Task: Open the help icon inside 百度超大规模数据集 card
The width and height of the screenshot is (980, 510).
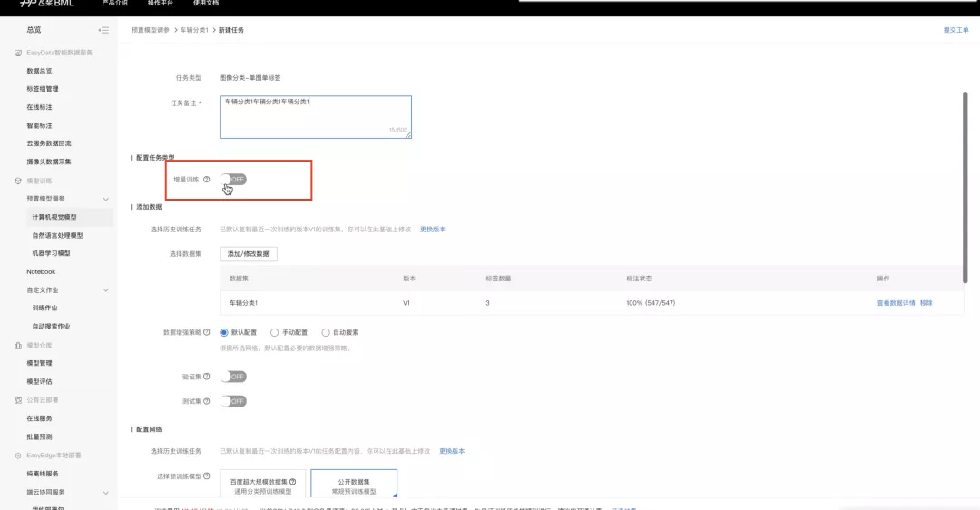Action: pos(292,481)
